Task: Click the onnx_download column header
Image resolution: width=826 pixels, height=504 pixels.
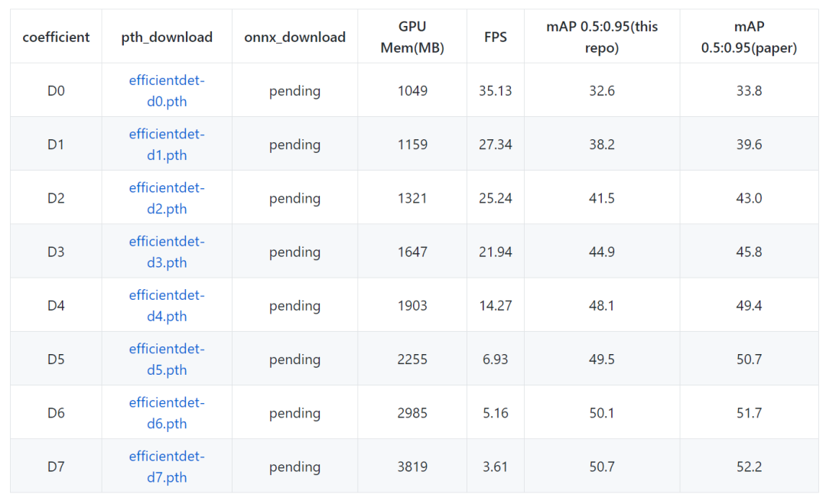Action: 294,37
